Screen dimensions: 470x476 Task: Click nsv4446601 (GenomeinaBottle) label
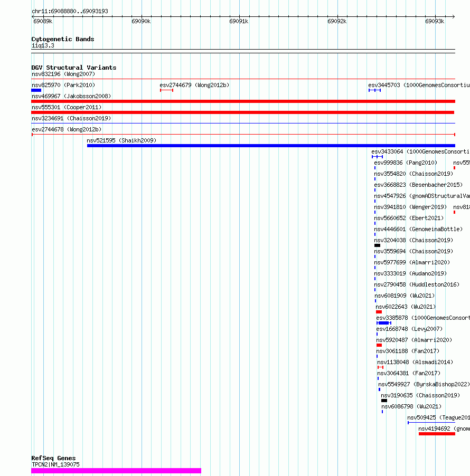pyautogui.click(x=418, y=229)
